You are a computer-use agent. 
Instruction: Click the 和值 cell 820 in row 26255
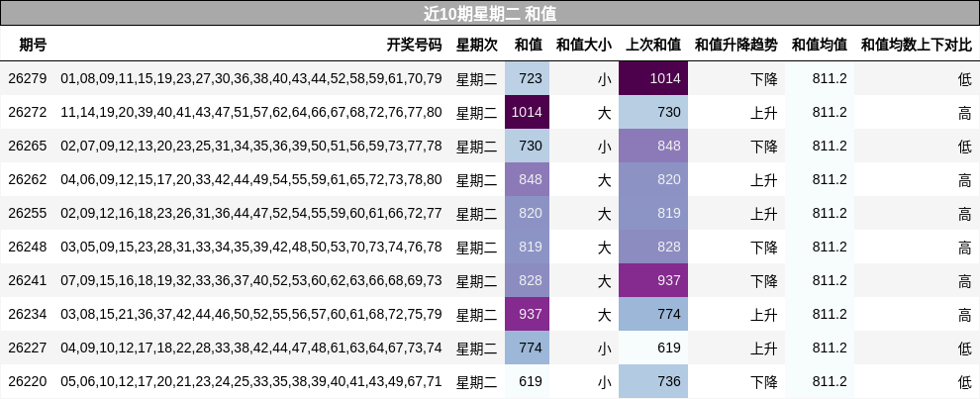click(527, 213)
